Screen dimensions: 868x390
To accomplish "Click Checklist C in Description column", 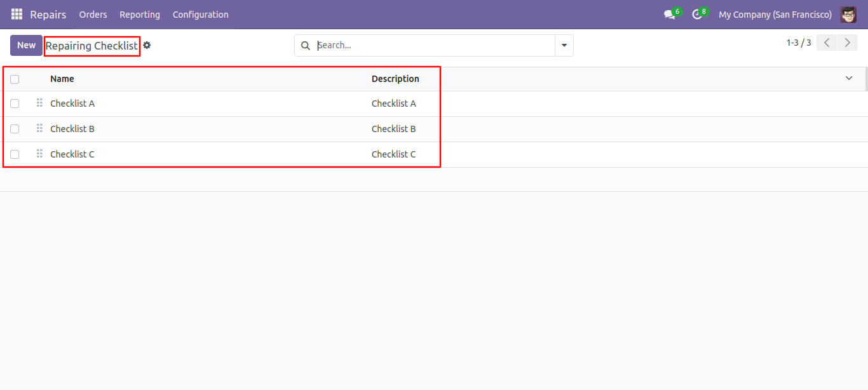I will 394,154.
